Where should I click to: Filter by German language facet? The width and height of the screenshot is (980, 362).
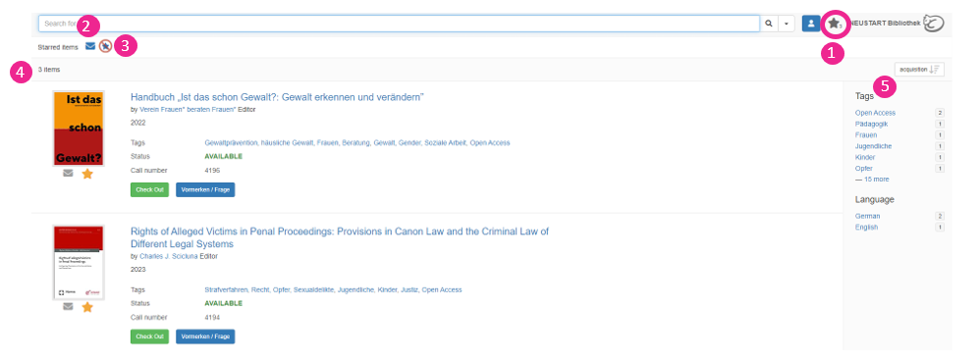[x=867, y=216]
